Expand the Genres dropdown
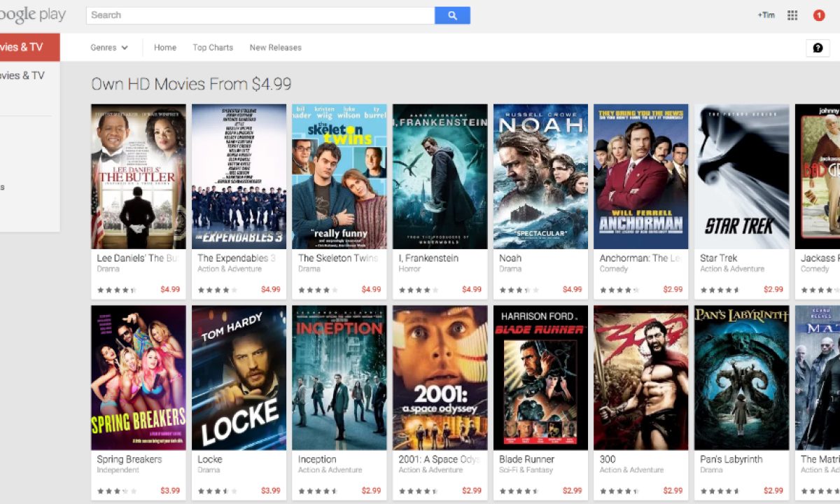The width and height of the screenshot is (840, 504). [x=109, y=48]
